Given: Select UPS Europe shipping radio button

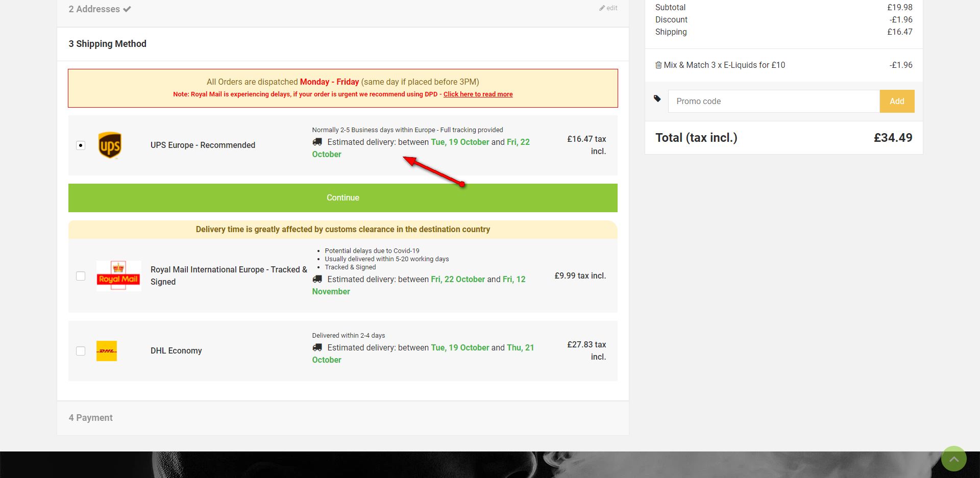Looking at the screenshot, I should (81, 145).
